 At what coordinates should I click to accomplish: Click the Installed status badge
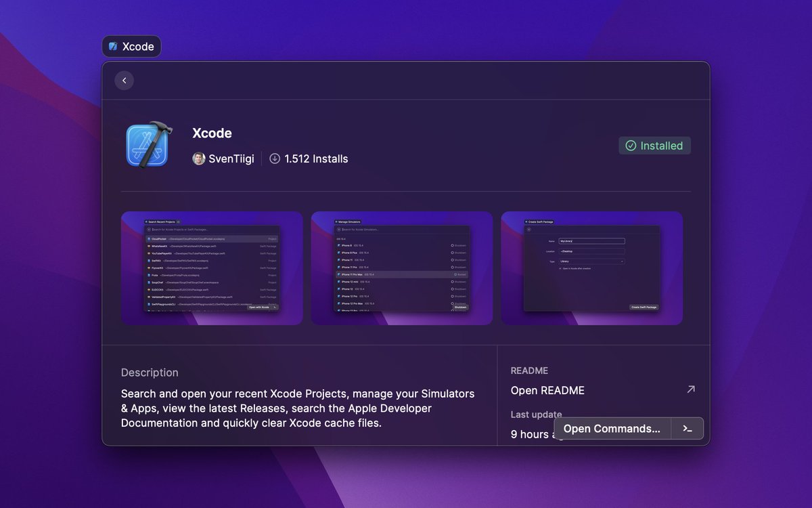pos(655,145)
